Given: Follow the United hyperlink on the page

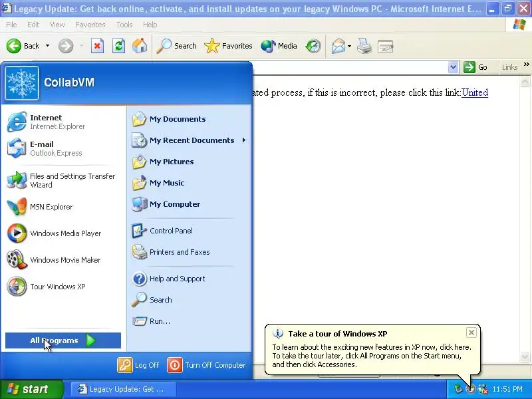Looking at the screenshot, I should (475, 92).
